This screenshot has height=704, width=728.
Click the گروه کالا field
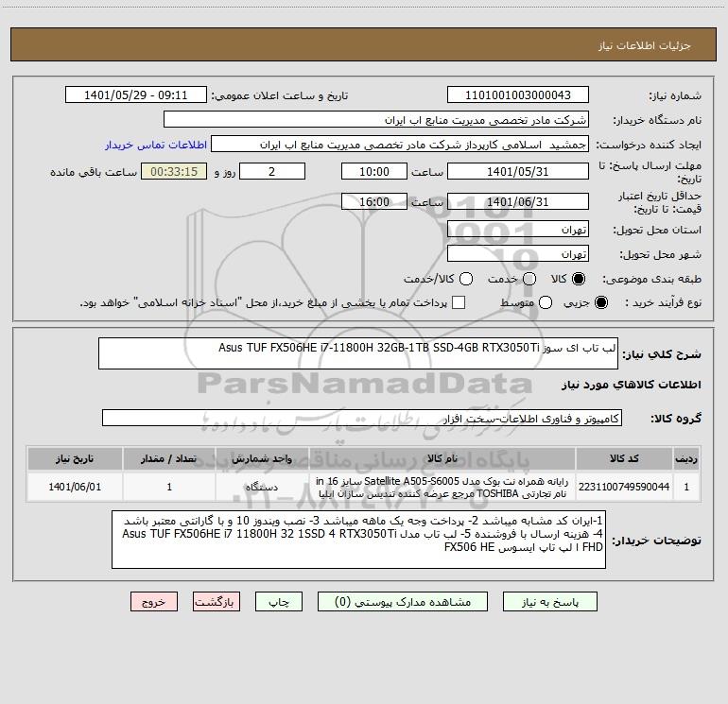[x=362, y=418]
